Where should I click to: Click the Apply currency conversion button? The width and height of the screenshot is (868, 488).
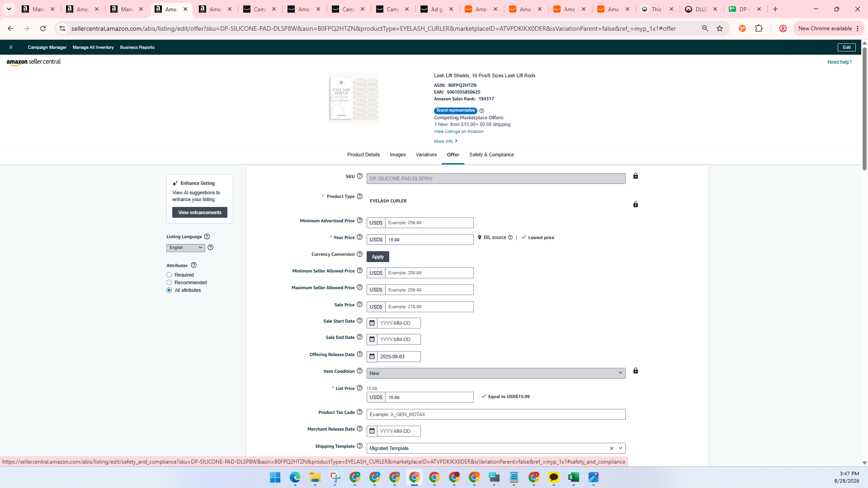378,257
